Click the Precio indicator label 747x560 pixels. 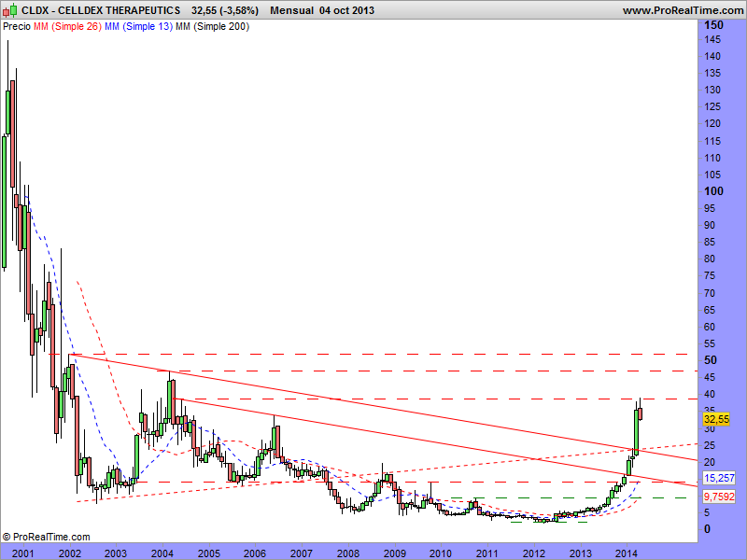(x=17, y=27)
